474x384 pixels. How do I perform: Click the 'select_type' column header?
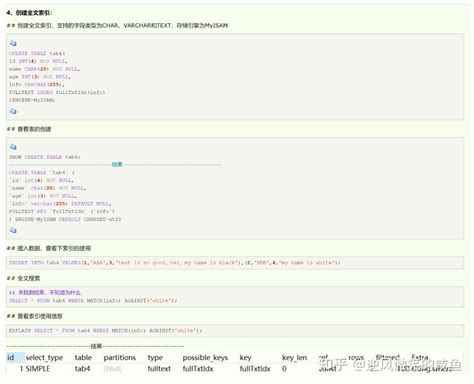point(44,358)
